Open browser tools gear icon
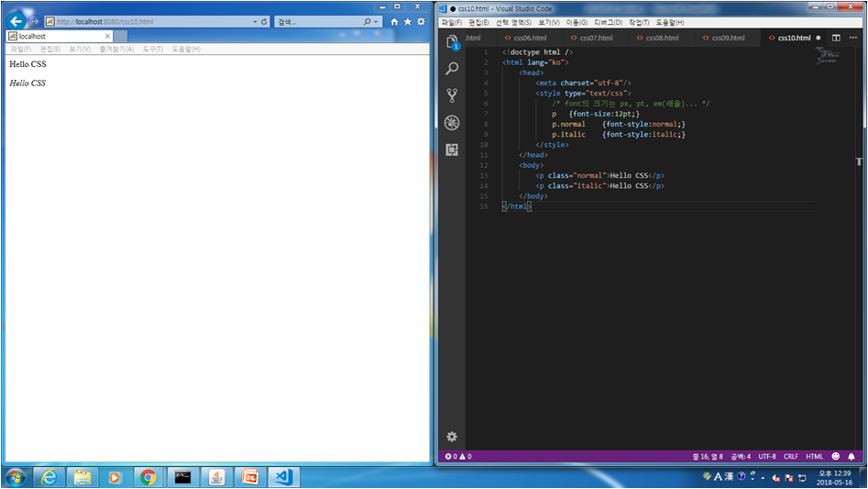 pyautogui.click(x=421, y=22)
